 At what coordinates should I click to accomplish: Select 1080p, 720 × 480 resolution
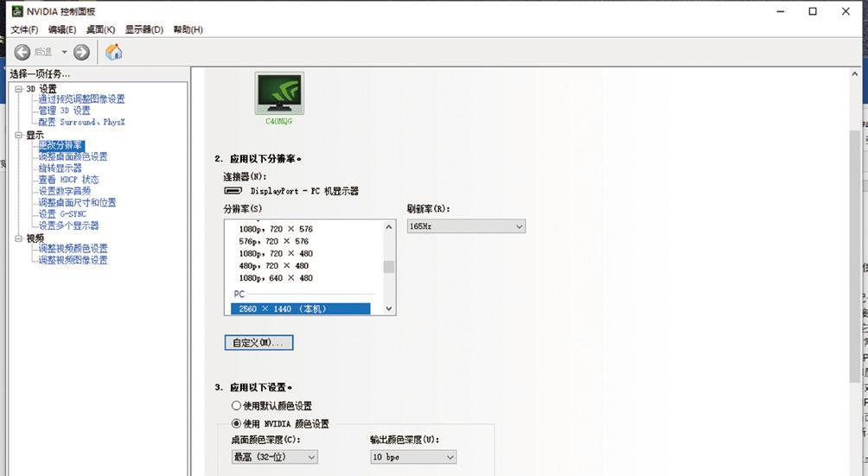pos(276,253)
